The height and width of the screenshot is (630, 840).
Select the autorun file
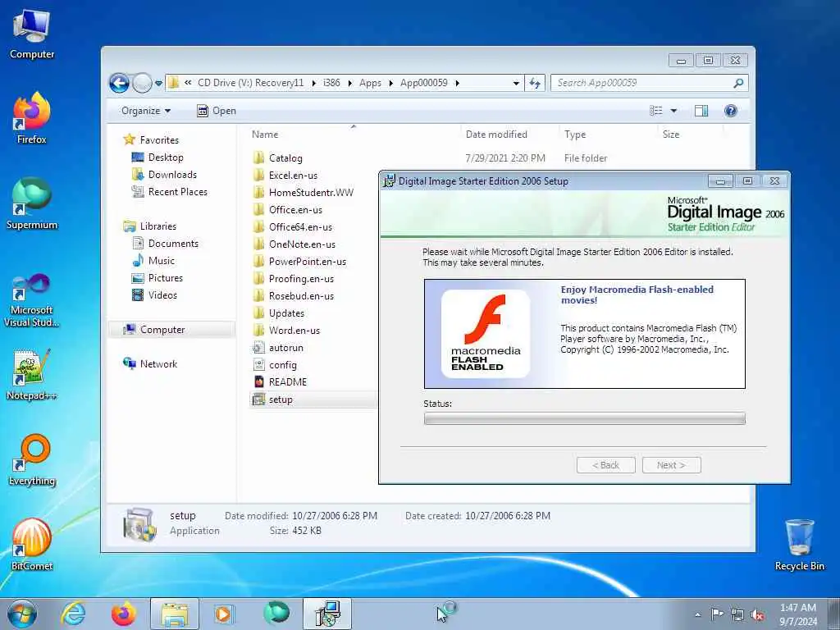pos(277,348)
